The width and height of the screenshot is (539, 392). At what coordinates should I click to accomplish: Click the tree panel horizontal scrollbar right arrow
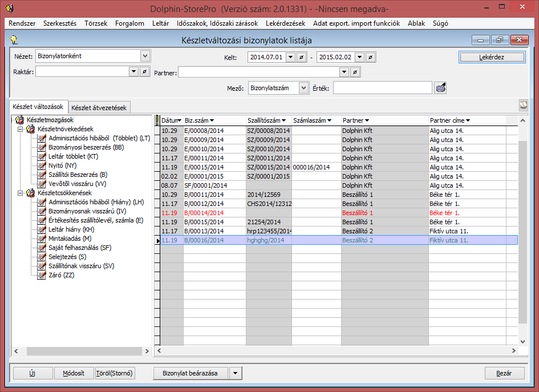(x=147, y=351)
